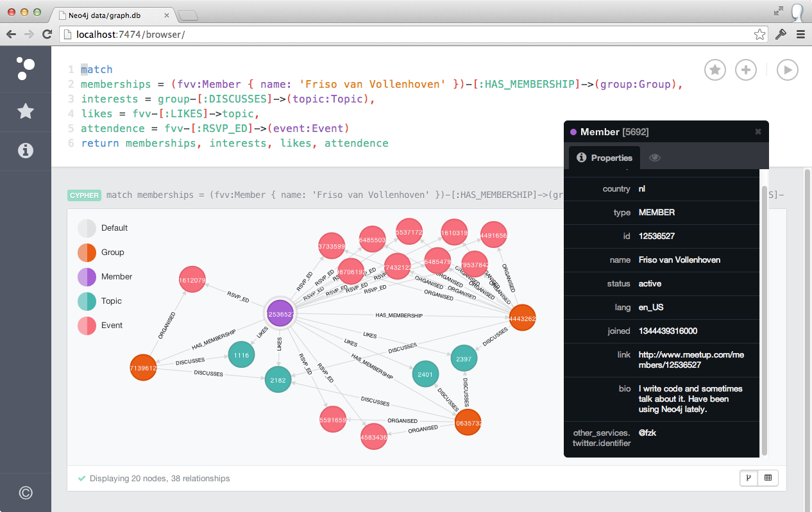This screenshot has width=812, height=512.
Task: Click the pink Event legend swatch
Action: 87,326
